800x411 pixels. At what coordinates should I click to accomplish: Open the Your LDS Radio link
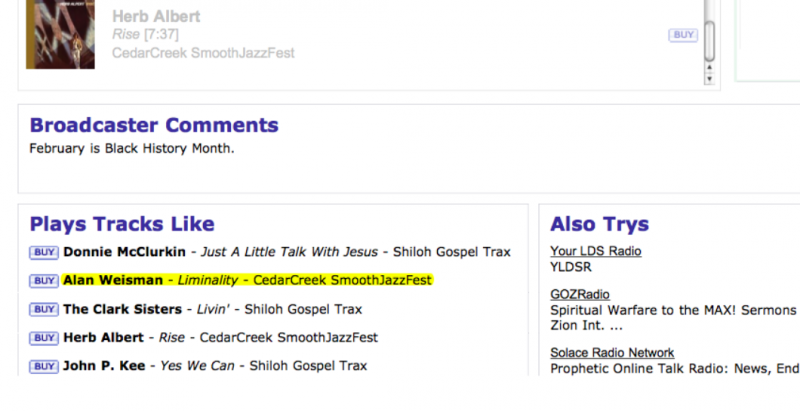[596, 251]
